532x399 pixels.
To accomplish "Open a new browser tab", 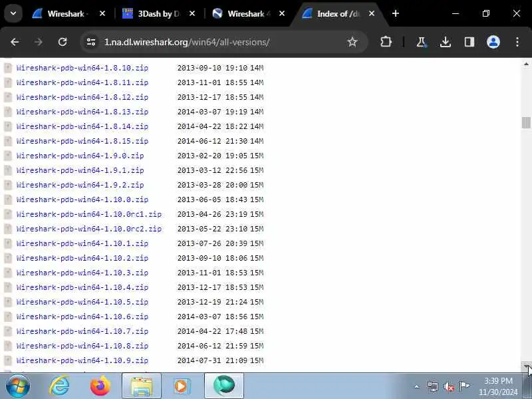I will click(x=395, y=13).
